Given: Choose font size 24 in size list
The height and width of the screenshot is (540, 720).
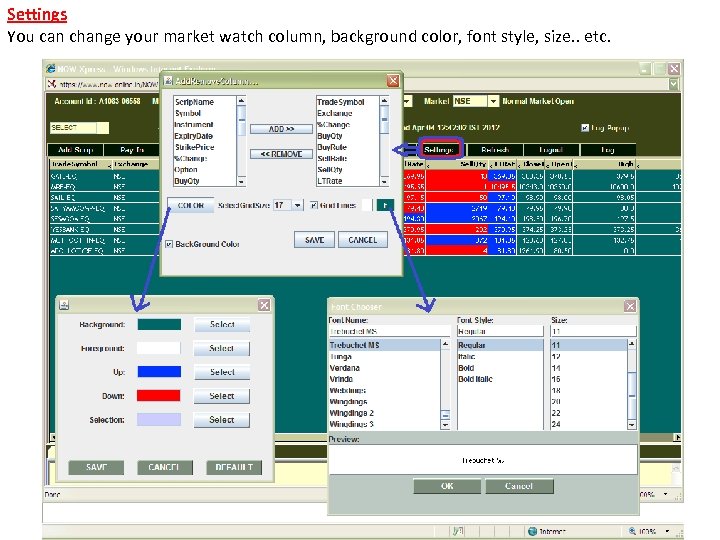Looking at the screenshot, I should (x=556, y=424).
